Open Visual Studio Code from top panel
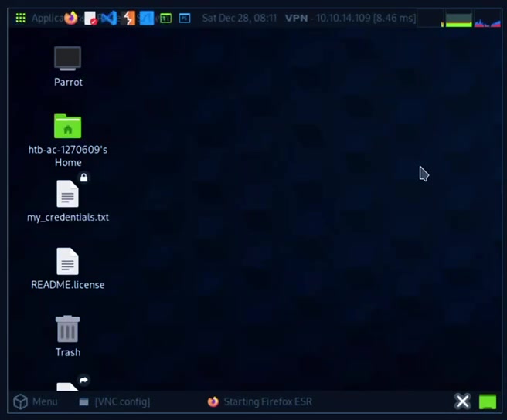Screen dimensions: 507x420 pos(109,18)
